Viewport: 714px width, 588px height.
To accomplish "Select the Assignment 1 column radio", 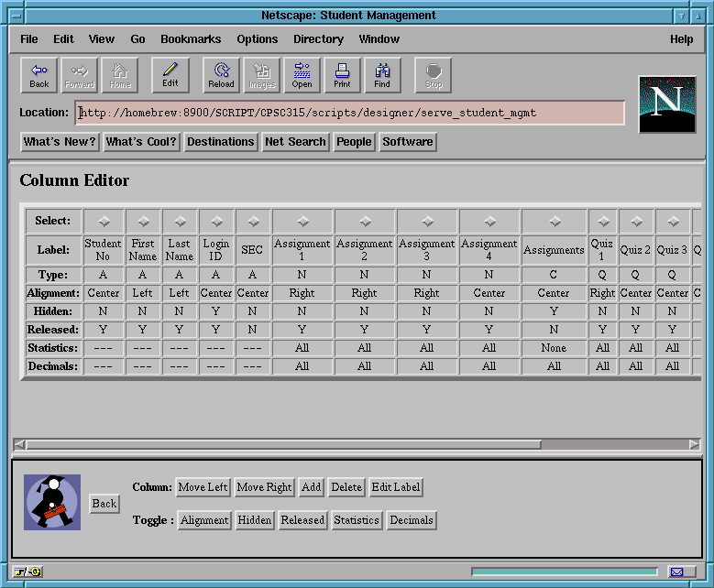I will pyautogui.click(x=302, y=221).
